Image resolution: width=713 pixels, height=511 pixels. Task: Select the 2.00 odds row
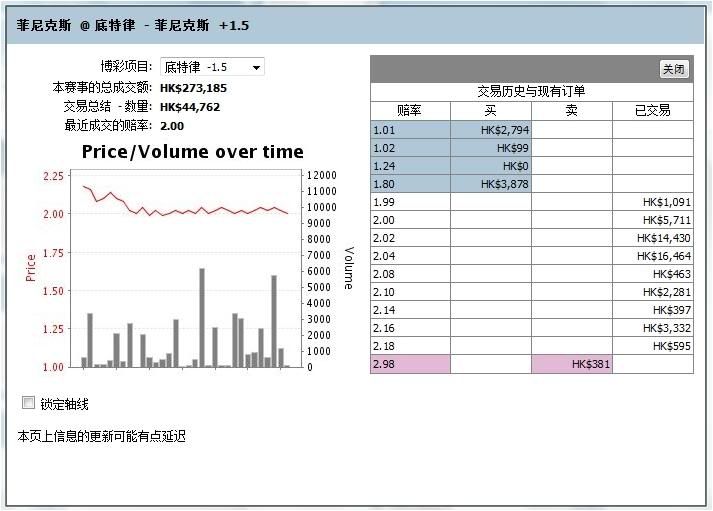coord(409,220)
